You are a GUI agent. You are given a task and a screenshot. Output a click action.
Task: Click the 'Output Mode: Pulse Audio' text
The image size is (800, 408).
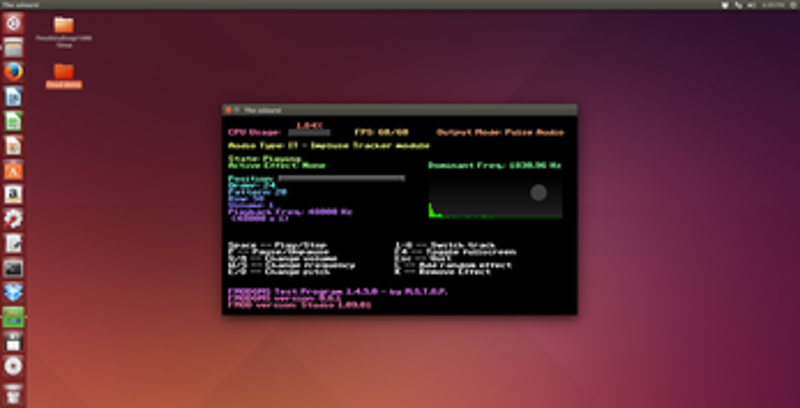tap(500, 133)
